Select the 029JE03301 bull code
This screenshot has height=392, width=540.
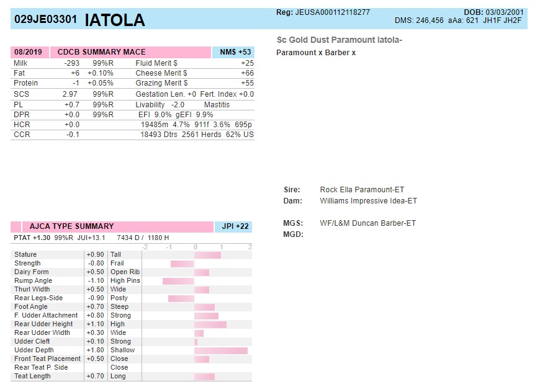pyautogui.click(x=45, y=20)
